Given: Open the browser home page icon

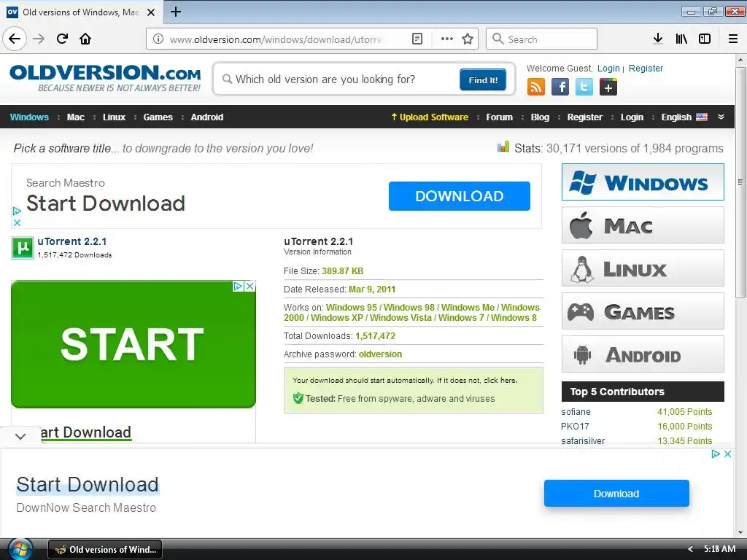Looking at the screenshot, I should (x=85, y=39).
